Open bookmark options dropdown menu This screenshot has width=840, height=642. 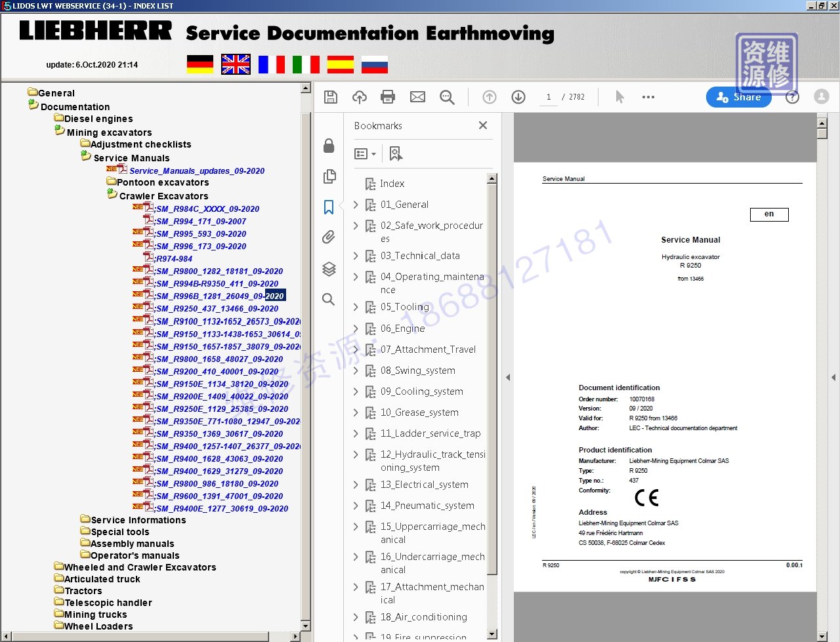click(365, 153)
